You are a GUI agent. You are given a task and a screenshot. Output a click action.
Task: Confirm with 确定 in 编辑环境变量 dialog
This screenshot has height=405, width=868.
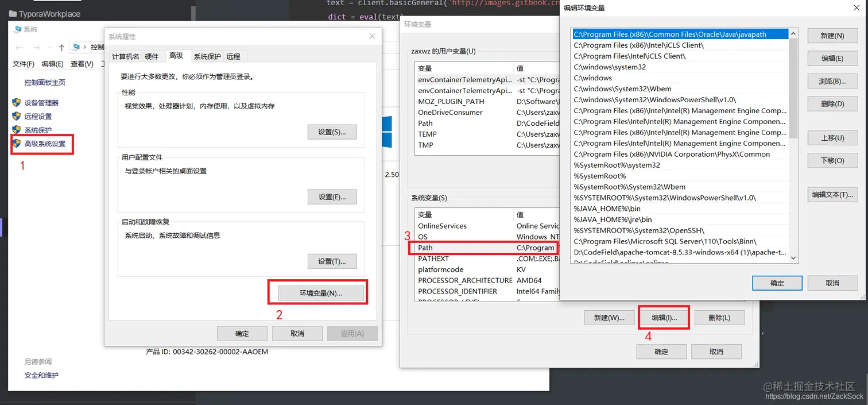[x=777, y=283]
